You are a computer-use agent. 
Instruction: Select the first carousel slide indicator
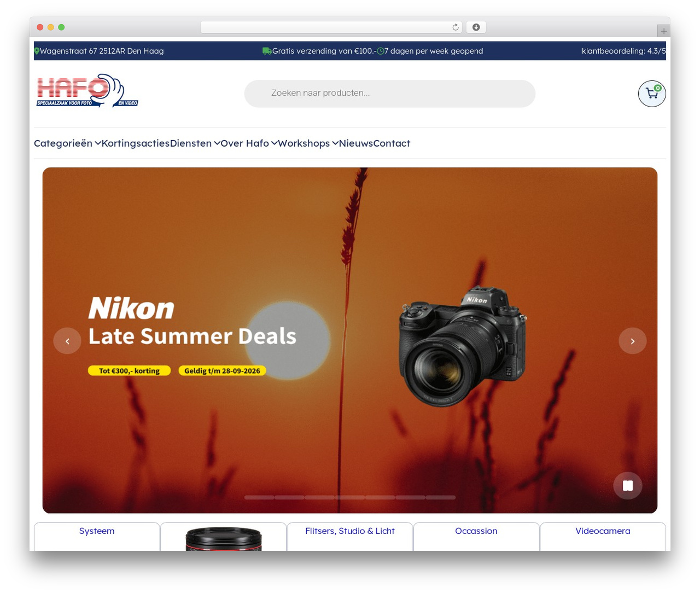coord(259,497)
